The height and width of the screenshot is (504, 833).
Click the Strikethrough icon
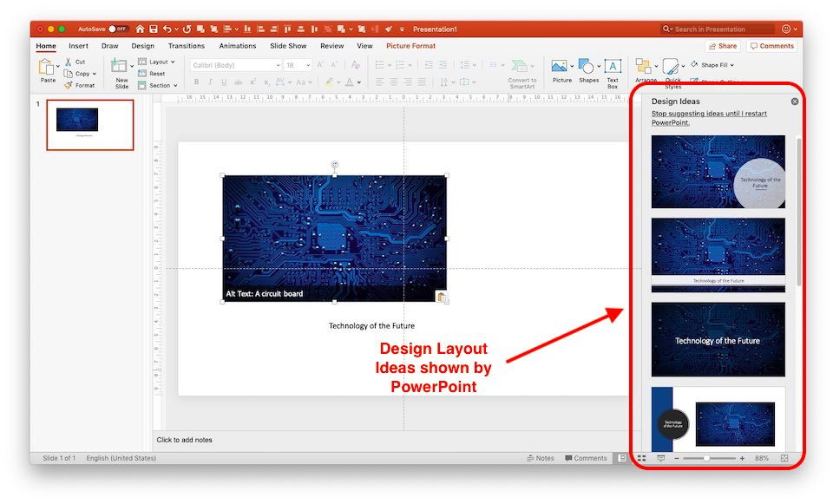pyautogui.click(x=238, y=82)
